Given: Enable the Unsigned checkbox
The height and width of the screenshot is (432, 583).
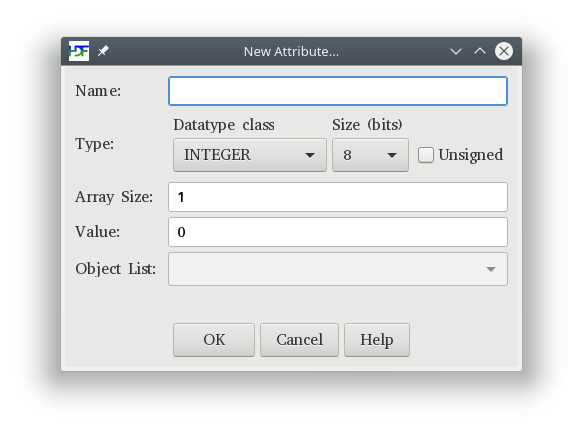Looking at the screenshot, I should pos(426,155).
